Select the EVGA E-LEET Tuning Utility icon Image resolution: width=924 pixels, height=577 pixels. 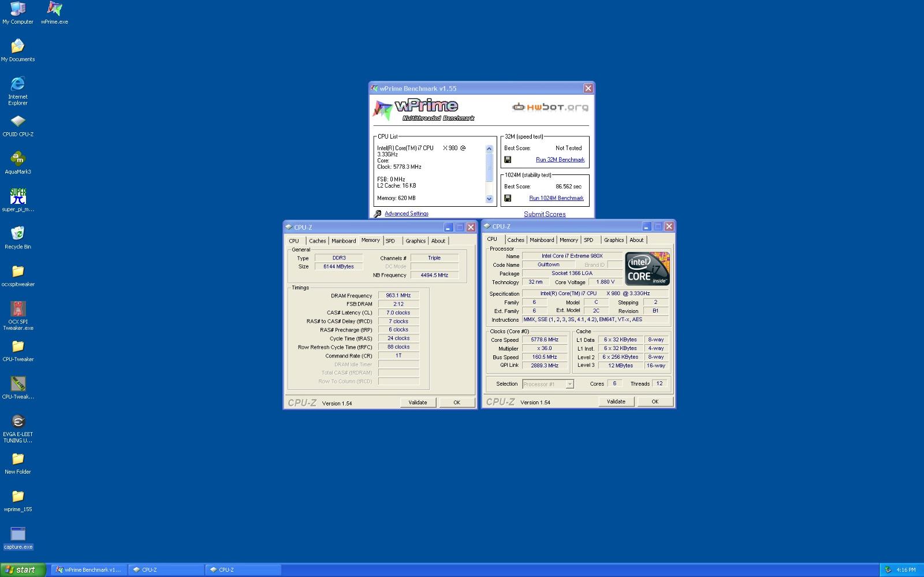click(x=18, y=429)
